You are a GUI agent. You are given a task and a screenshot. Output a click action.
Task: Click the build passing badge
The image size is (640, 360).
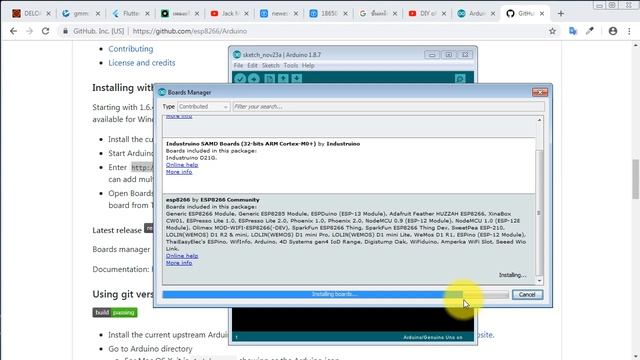(115, 313)
